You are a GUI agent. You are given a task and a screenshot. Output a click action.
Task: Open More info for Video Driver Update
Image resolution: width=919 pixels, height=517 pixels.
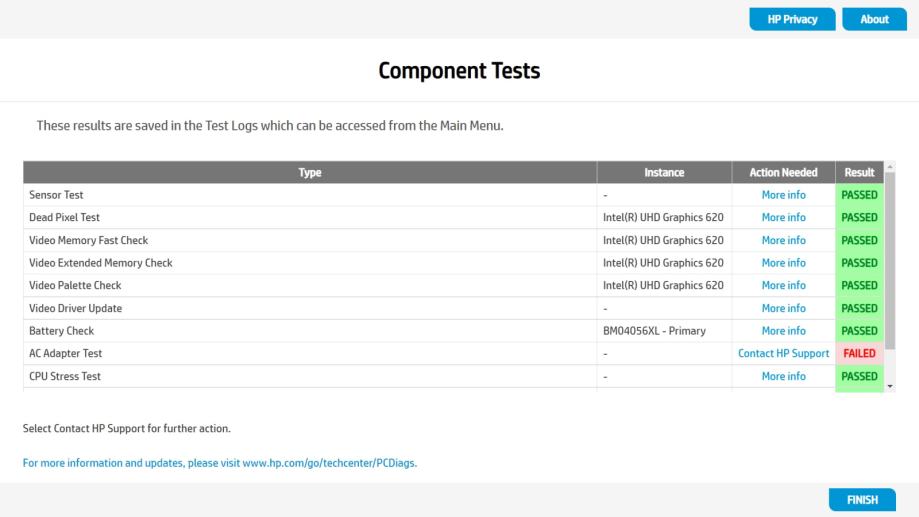[x=783, y=308]
